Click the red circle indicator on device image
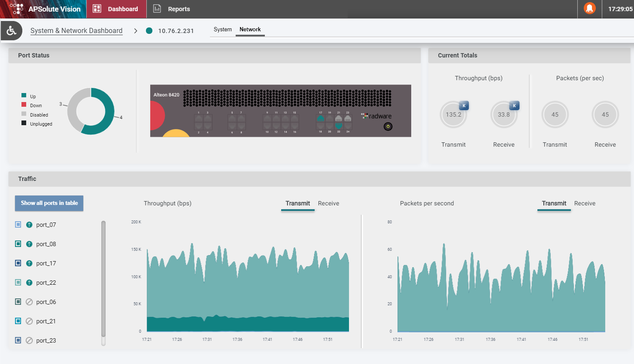 (x=158, y=115)
